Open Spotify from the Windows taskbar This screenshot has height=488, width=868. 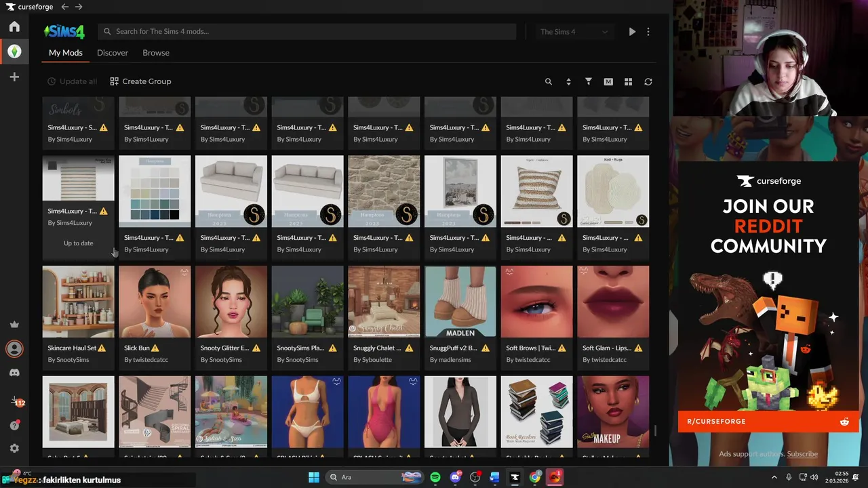[x=435, y=477]
